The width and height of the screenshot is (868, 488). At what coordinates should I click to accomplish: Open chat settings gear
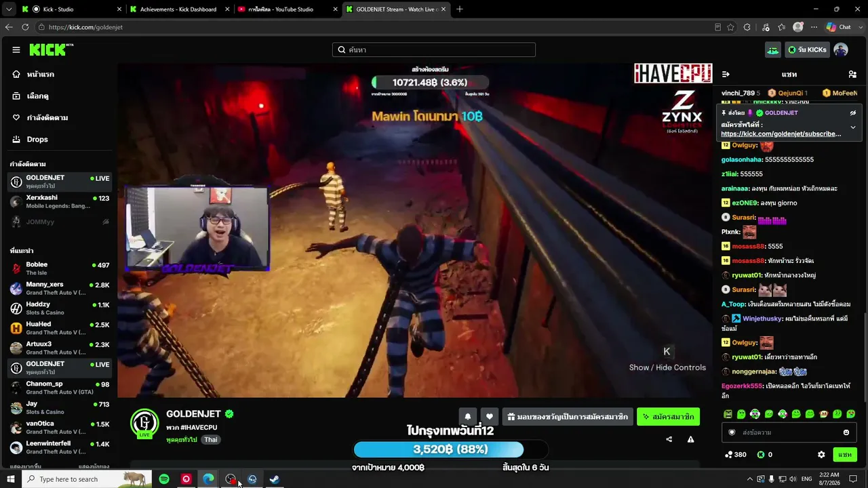click(x=821, y=455)
